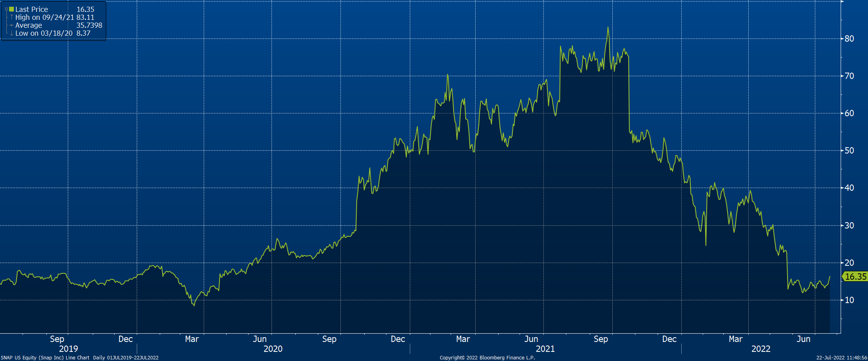Select the High on 09/24/21 legend entry
The width and height of the screenshot is (868, 361).
[44, 17]
